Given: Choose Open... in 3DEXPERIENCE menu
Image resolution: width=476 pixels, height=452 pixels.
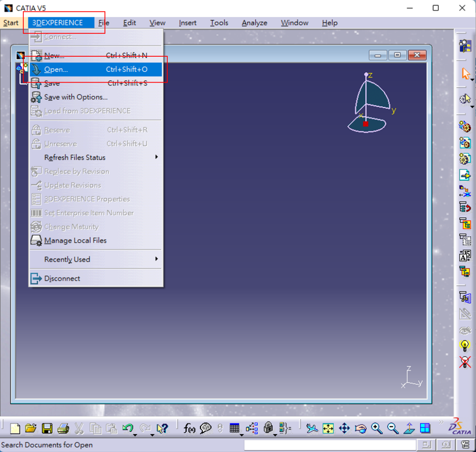Looking at the screenshot, I should pyautogui.click(x=96, y=69).
